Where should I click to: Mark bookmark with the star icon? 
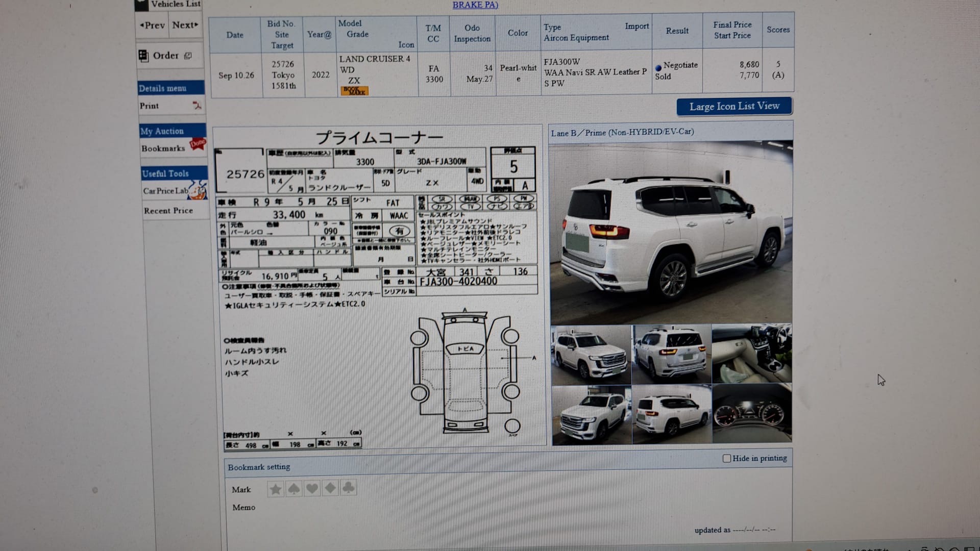point(276,489)
